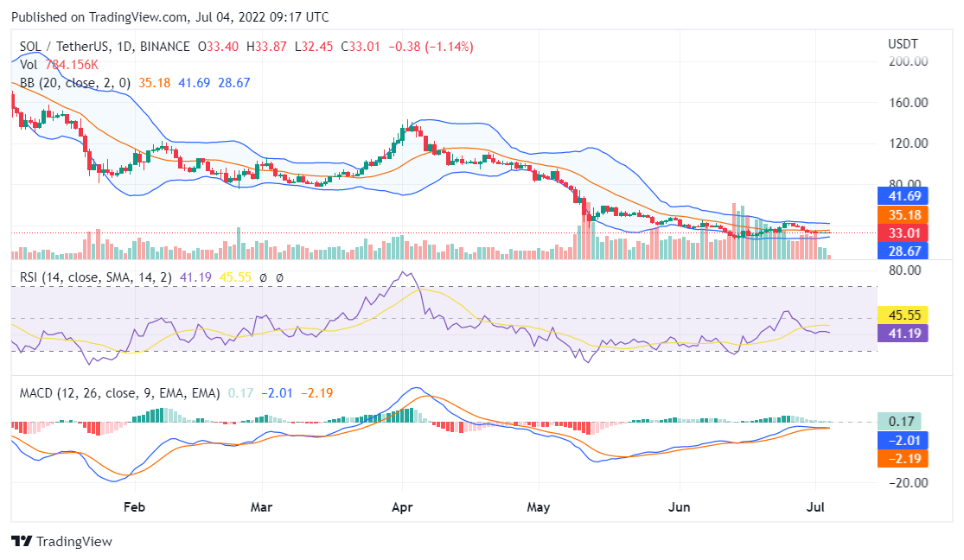Click the blue -2.01 MACD axis tag
Screen dimensions: 964x560
click(903, 440)
